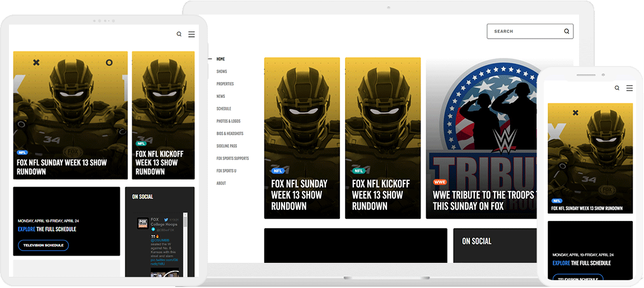The image size is (644, 288).
Task: Click the X mark on tablet's first card
Action: coord(36,63)
